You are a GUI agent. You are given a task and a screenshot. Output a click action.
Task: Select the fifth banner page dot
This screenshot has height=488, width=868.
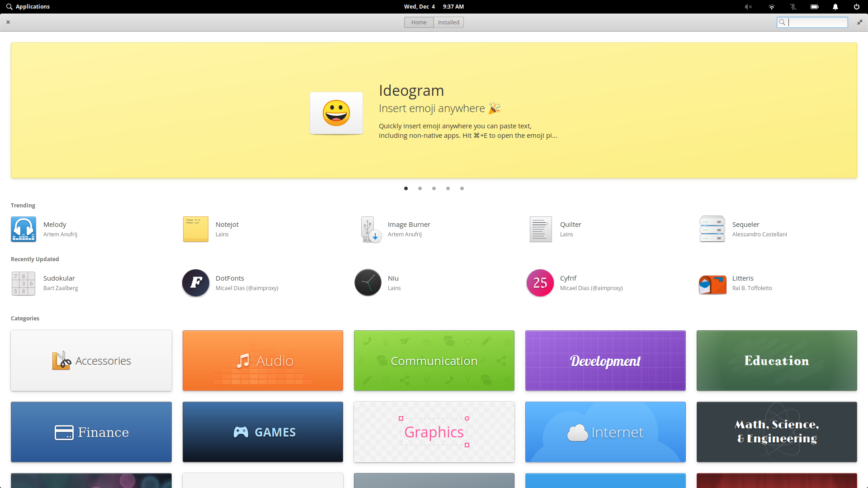[462, 188]
